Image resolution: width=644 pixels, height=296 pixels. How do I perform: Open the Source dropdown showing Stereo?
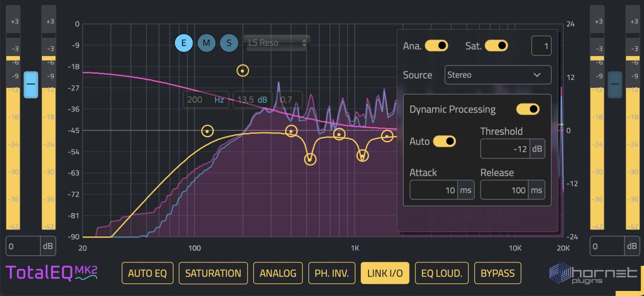point(498,75)
